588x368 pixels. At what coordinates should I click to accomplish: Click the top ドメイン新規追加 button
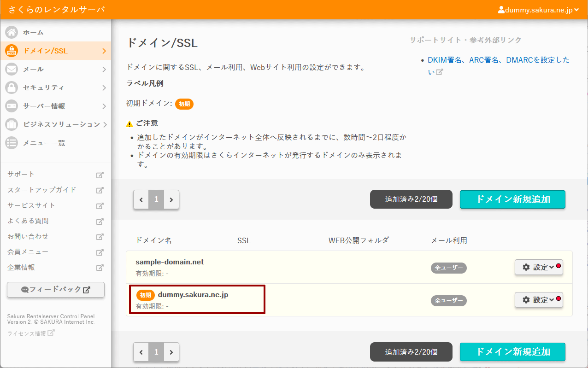[512, 199]
